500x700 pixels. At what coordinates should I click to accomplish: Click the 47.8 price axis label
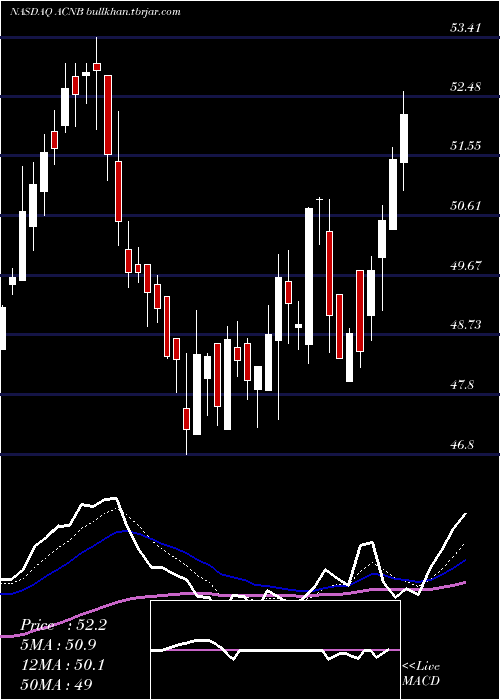coord(462,385)
